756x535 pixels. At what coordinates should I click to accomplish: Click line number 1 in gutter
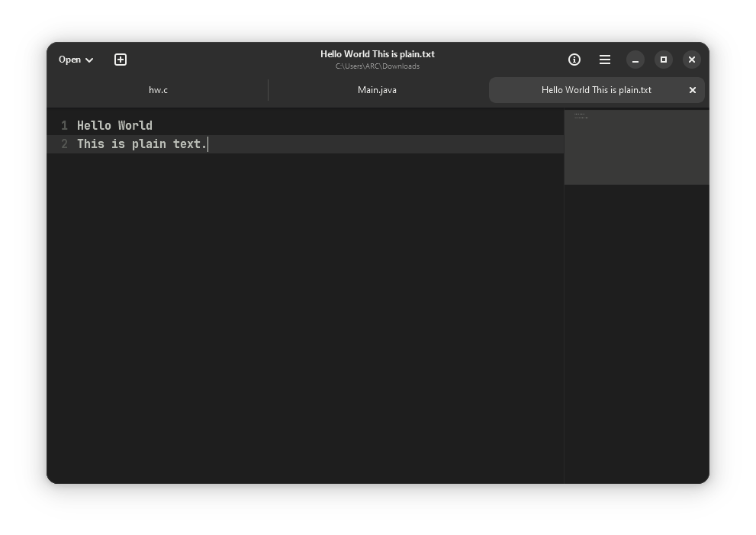click(x=64, y=126)
